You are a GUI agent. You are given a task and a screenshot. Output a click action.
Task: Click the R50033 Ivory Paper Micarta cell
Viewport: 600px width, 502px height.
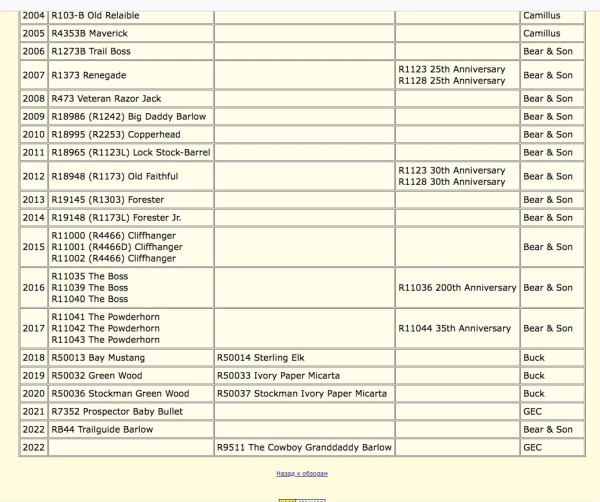coord(304,376)
